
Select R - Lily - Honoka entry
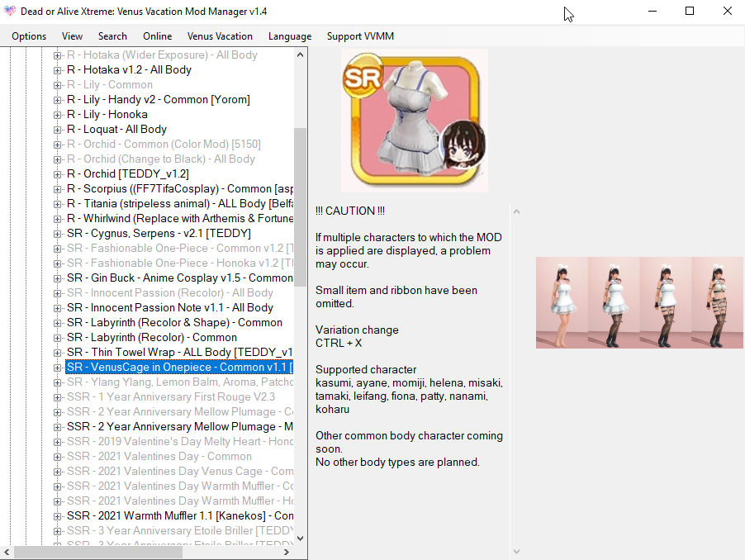click(107, 115)
